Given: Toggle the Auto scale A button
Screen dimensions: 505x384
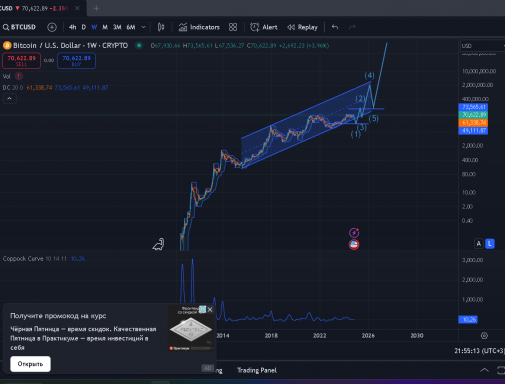Looking at the screenshot, I should pyautogui.click(x=479, y=244).
